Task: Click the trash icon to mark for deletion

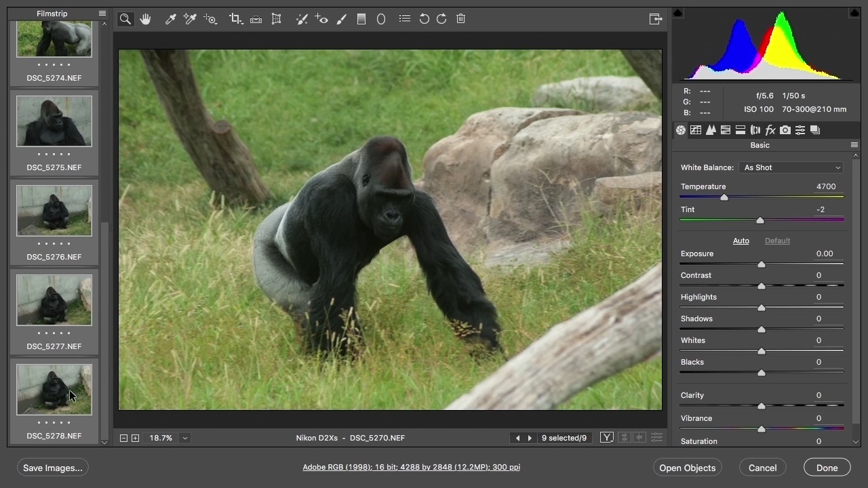Action: 460,19
